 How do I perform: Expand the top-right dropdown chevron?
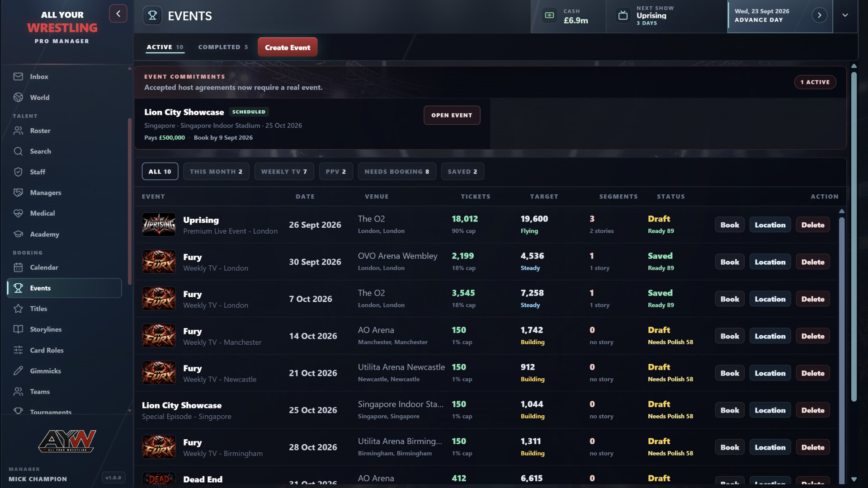(845, 15)
